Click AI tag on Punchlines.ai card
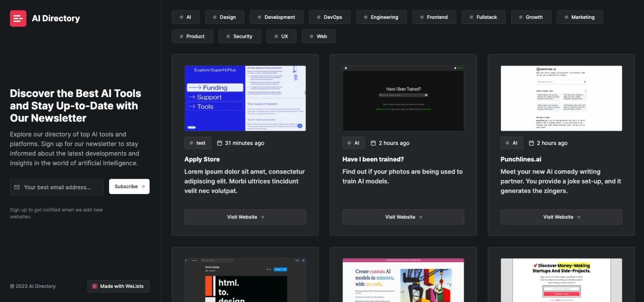The height and width of the screenshot is (302, 644). click(512, 143)
